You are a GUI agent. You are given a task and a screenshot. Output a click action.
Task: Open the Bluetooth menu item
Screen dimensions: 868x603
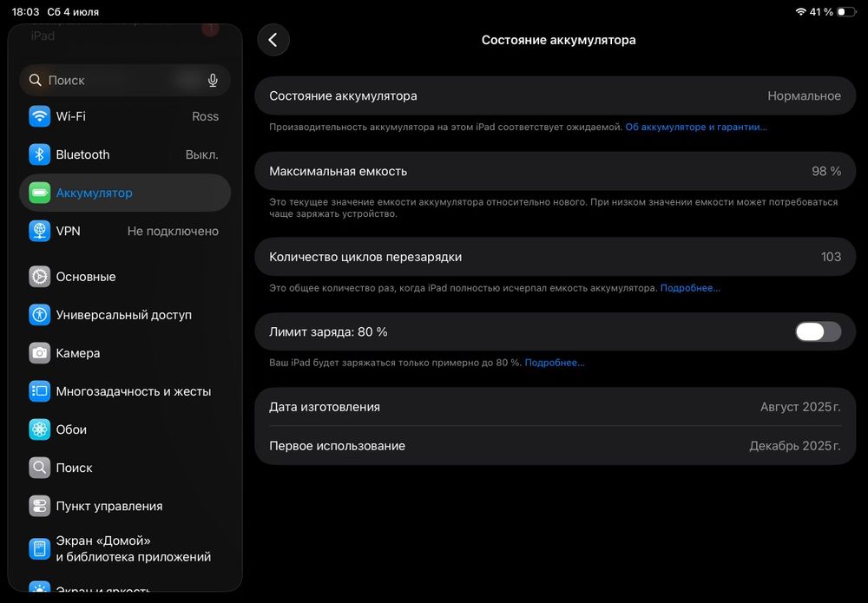pos(125,154)
